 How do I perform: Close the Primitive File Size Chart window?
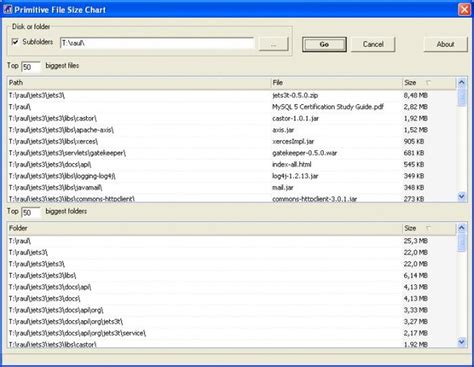point(464,9)
